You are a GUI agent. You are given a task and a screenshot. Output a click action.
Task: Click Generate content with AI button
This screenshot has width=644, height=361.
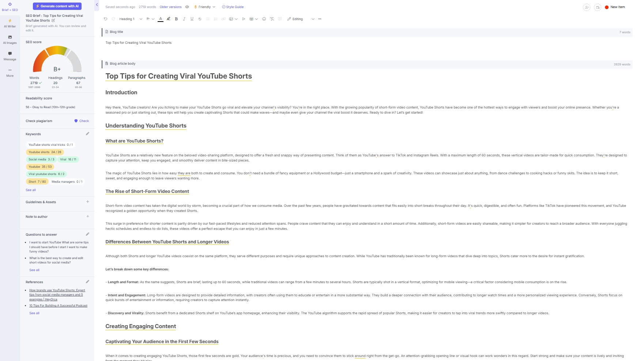(57, 6)
